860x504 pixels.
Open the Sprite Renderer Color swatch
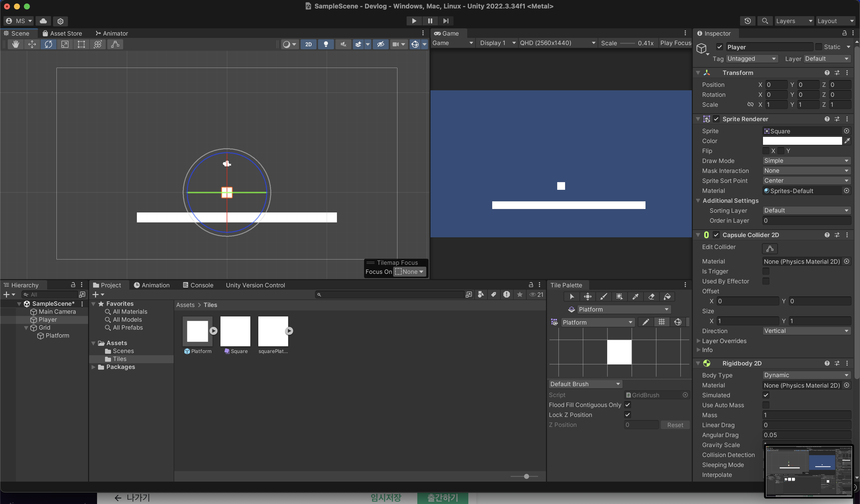point(802,141)
